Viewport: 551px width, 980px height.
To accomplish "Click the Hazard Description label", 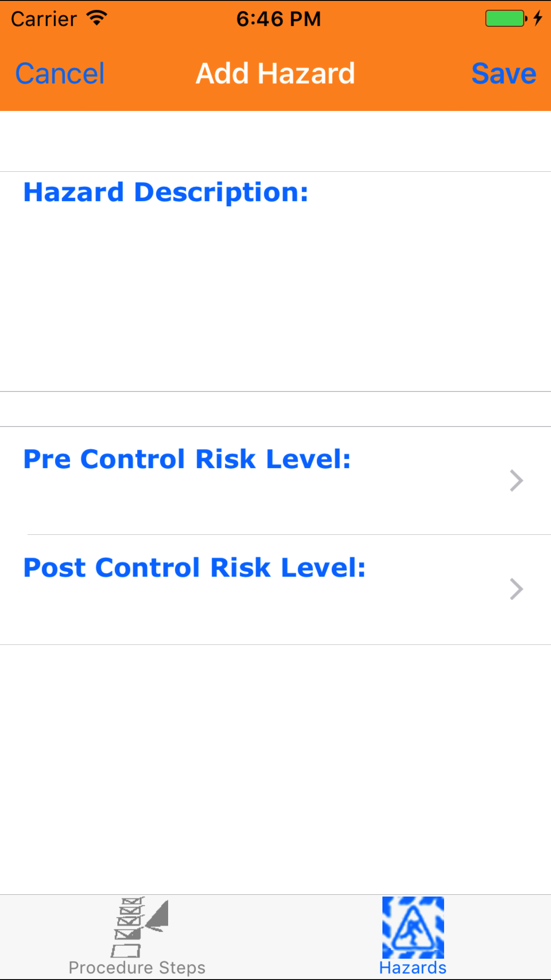I will [x=165, y=192].
